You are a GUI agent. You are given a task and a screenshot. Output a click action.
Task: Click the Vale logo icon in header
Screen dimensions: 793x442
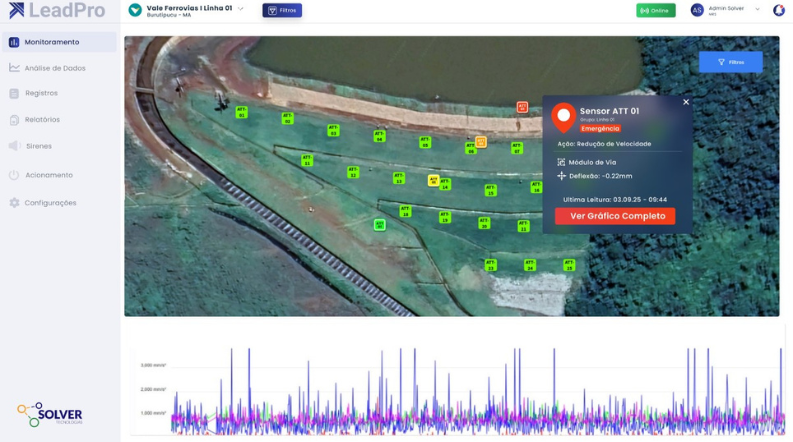pos(135,10)
